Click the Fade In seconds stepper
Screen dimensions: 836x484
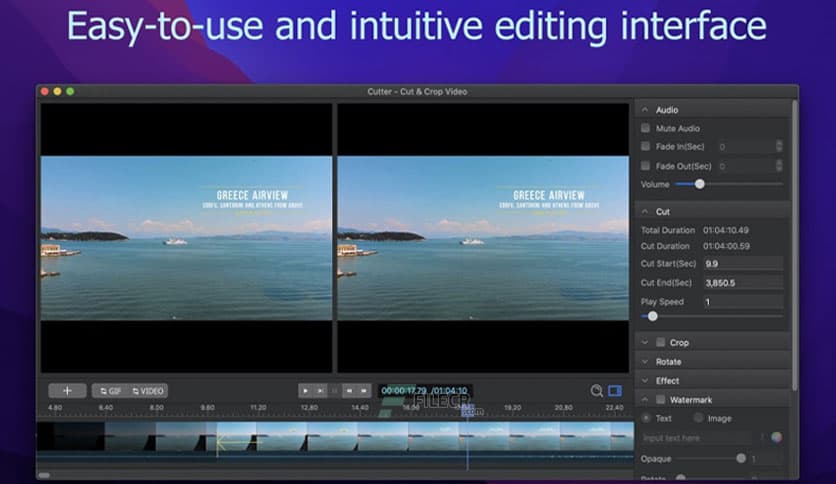[779, 146]
